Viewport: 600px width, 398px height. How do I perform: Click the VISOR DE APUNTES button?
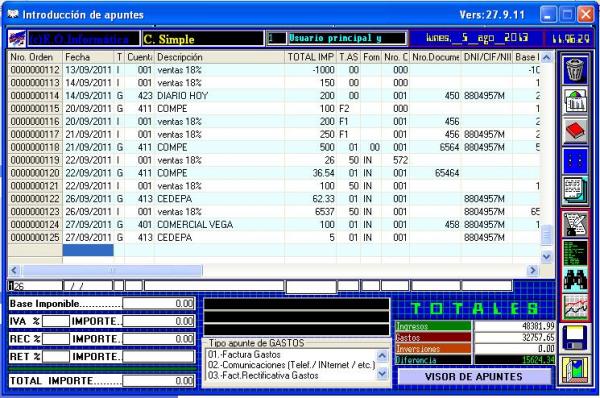(474, 377)
